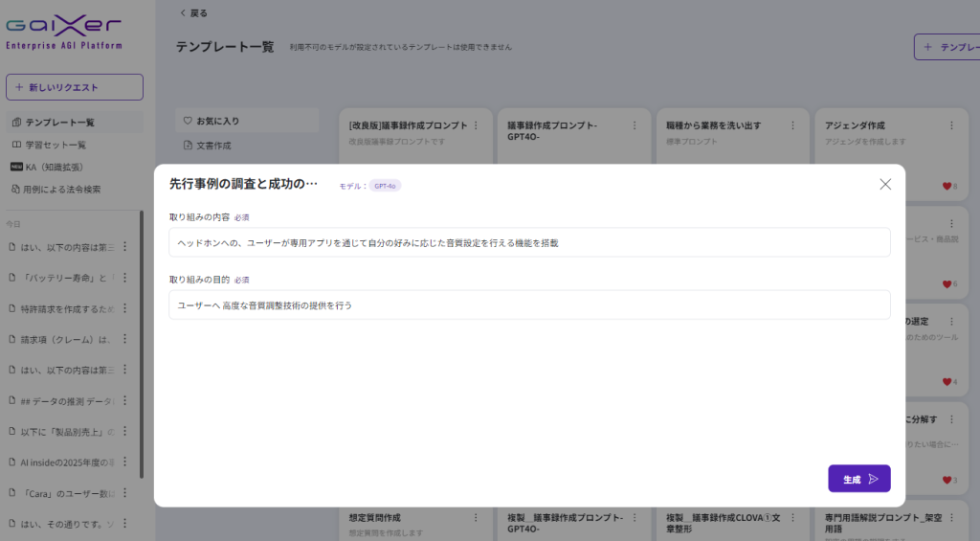The image size is (980, 541).
Task: Click the 生成 generate button
Action: tap(858, 479)
